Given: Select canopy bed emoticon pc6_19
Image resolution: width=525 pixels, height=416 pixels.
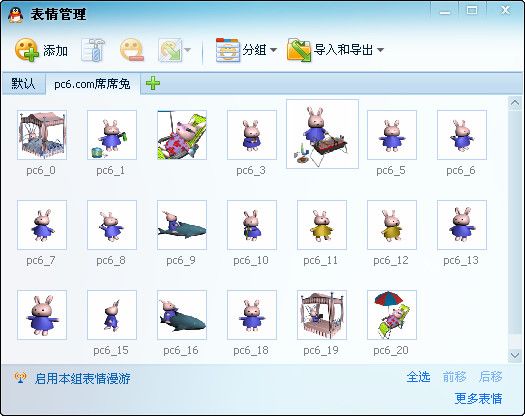Looking at the screenshot, I should click(x=322, y=315).
